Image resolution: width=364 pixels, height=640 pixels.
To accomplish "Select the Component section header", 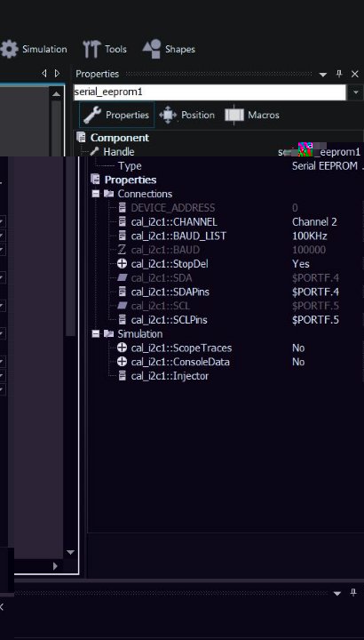I will 120,138.
